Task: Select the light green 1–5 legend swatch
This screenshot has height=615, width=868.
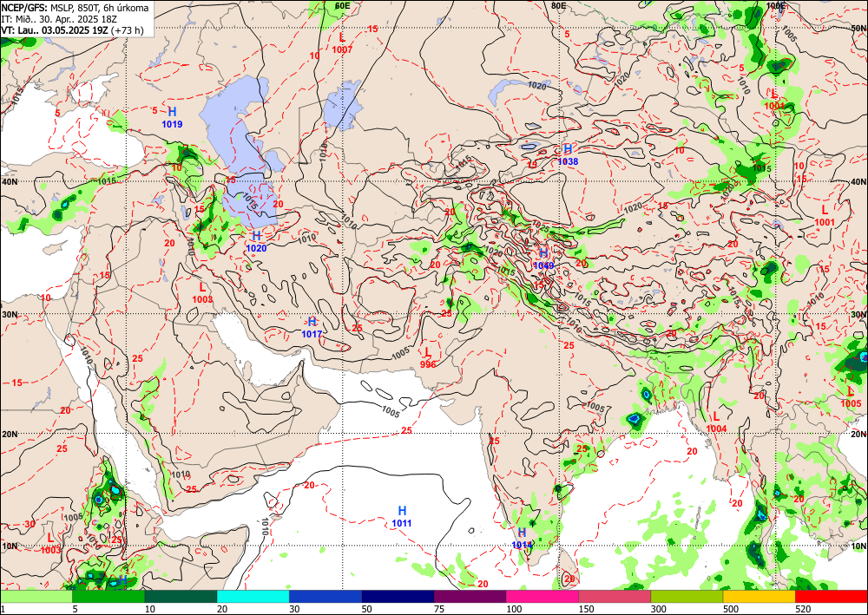Action: 36,596
